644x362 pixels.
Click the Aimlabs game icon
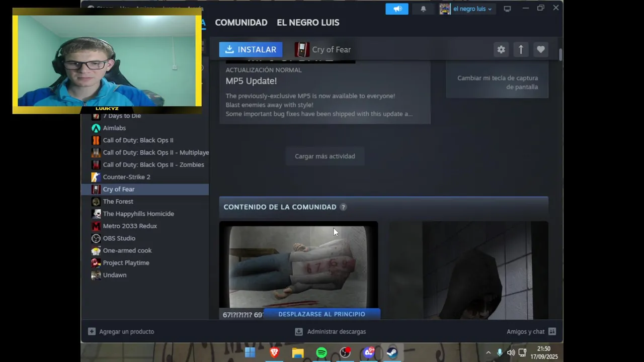click(96, 128)
